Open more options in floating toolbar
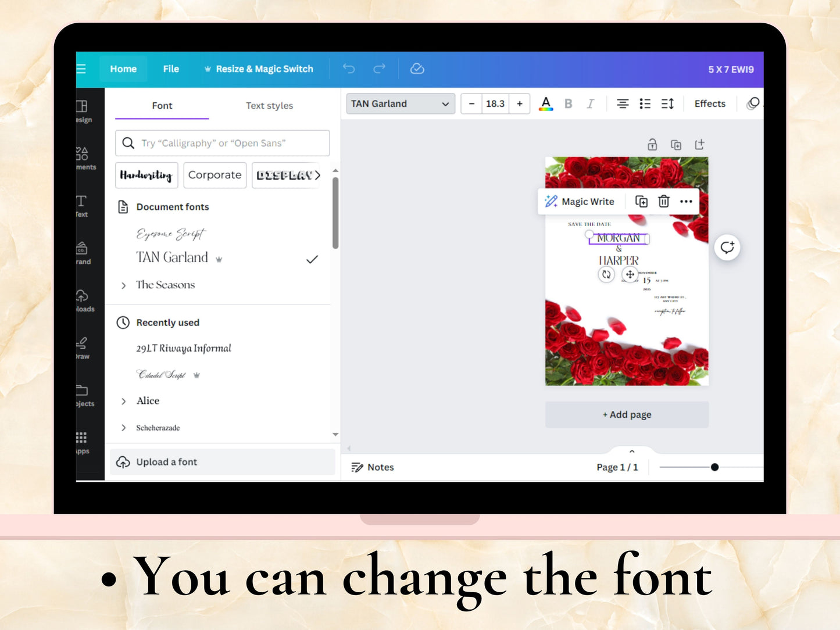 pyautogui.click(x=686, y=202)
